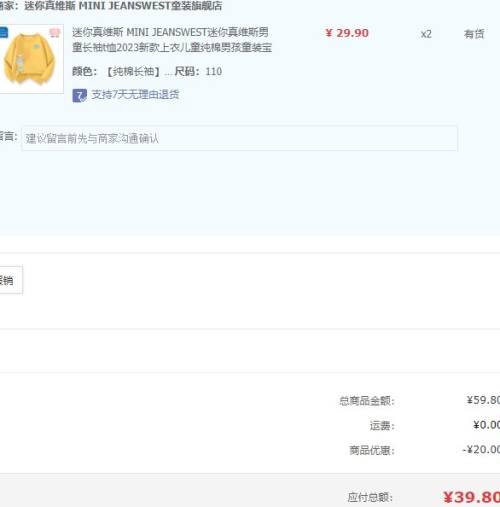Click the 尺码 110 size text
The height and width of the screenshot is (507, 500).
click(198, 71)
